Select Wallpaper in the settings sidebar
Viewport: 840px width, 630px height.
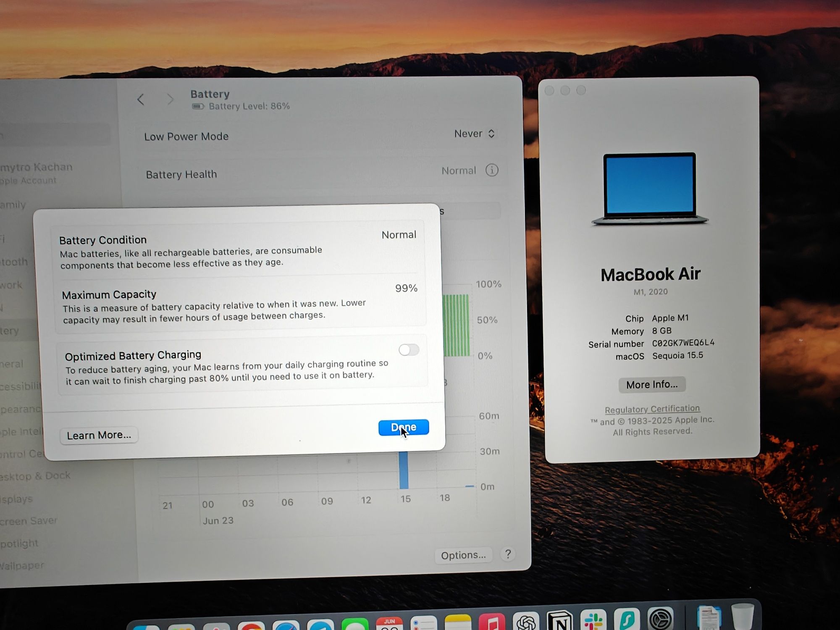point(22,566)
